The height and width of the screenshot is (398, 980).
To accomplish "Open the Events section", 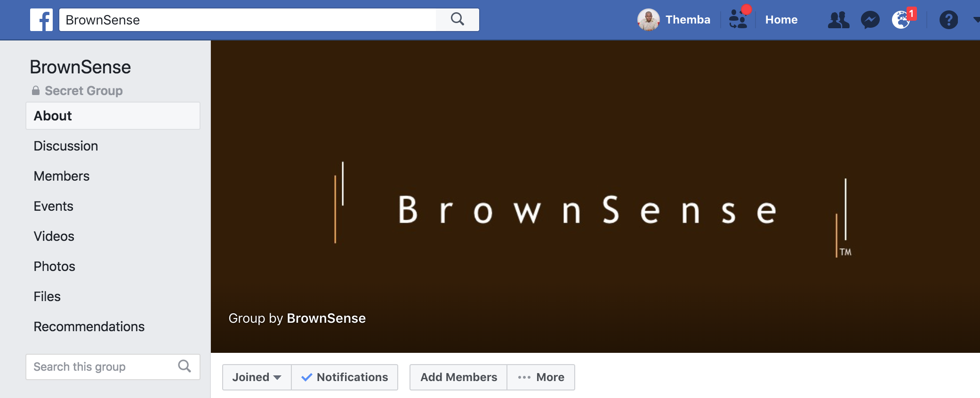I will tap(54, 206).
